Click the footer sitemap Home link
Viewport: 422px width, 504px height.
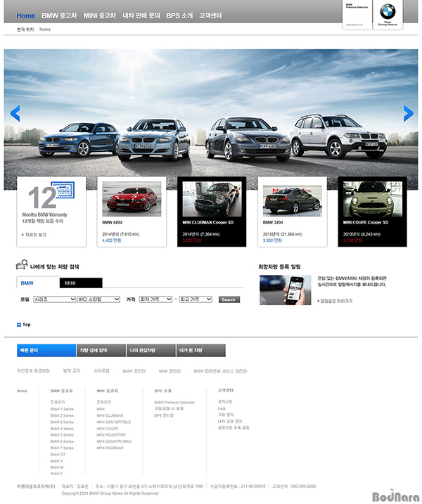(22, 391)
